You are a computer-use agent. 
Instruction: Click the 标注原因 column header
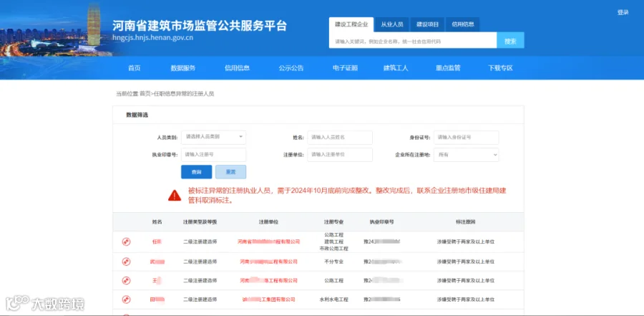click(x=466, y=222)
